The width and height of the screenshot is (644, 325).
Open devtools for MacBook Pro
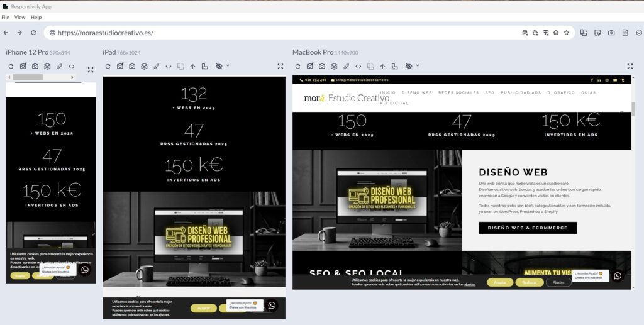pos(347,66)
